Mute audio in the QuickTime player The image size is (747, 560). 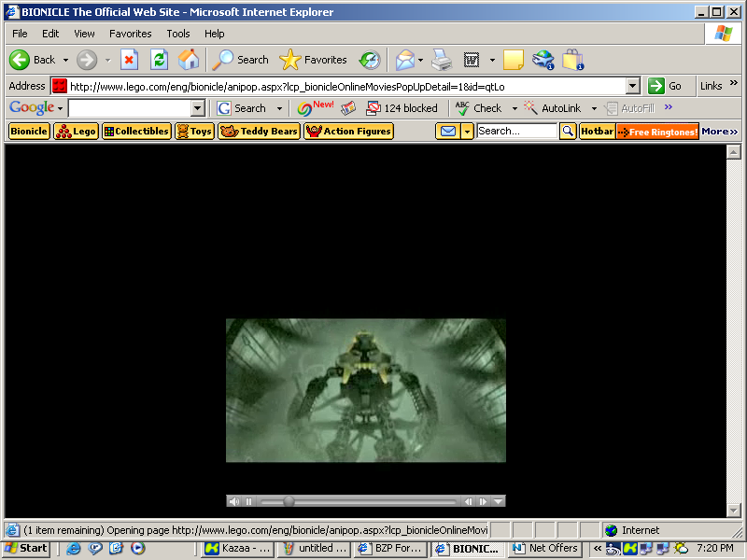tap(234, 500)
